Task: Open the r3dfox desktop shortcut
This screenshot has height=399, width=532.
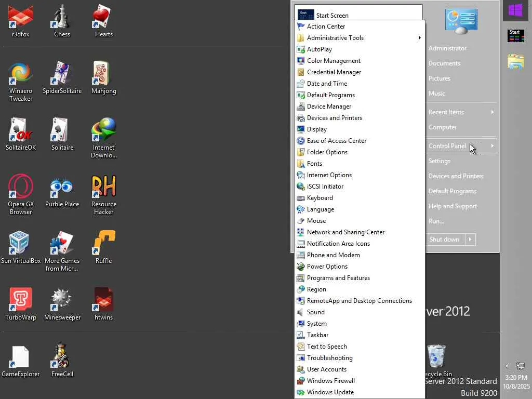Action: point(21,21)
